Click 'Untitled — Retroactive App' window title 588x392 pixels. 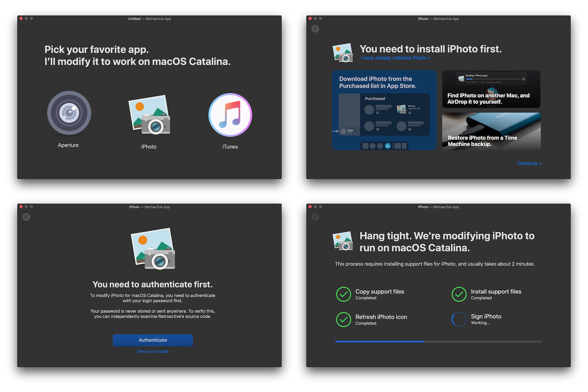(x=149, y=19)
